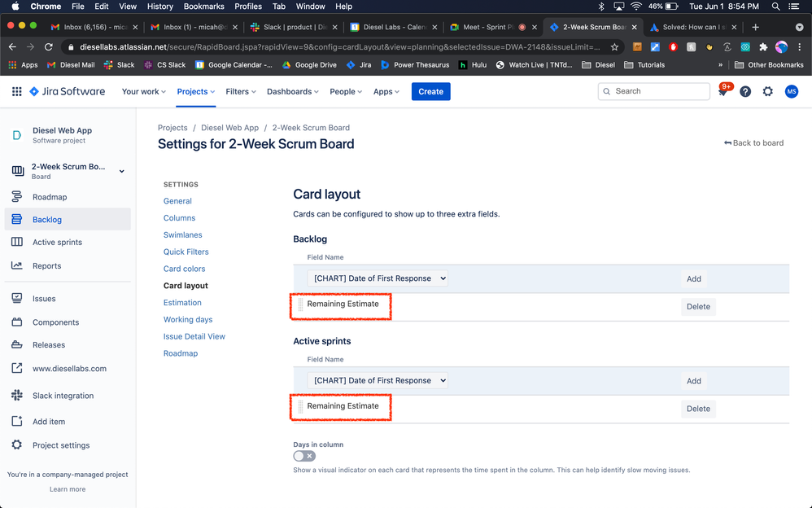Click the browser reload button

tap(49, 47)
